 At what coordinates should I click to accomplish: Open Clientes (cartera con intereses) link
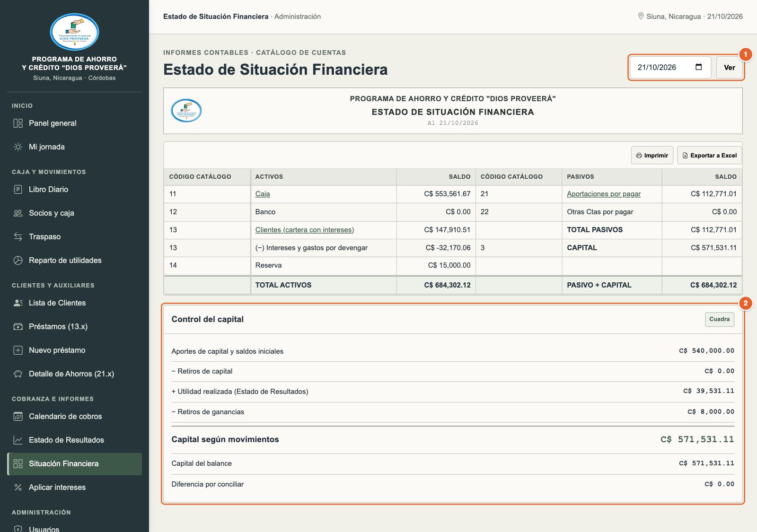(305, 230)
